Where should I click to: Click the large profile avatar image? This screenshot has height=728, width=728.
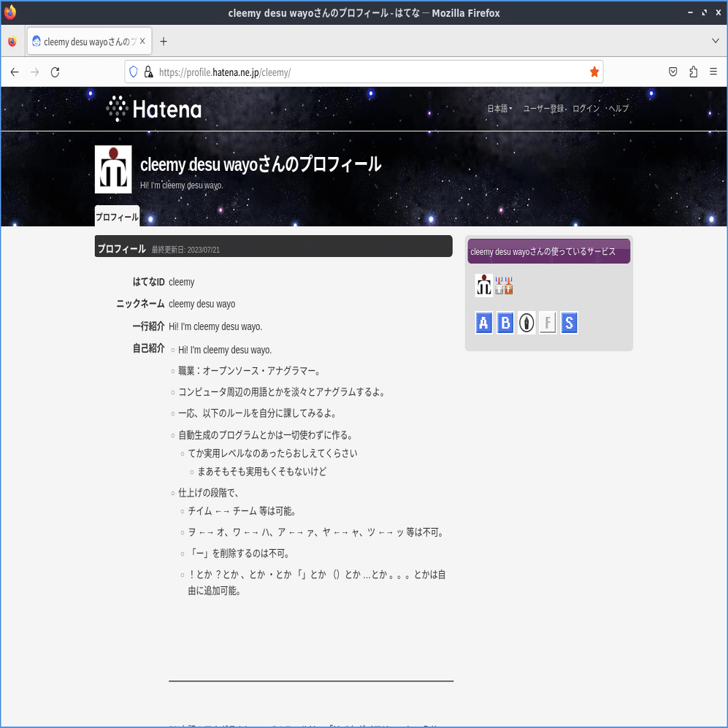[x=113, y=169]
